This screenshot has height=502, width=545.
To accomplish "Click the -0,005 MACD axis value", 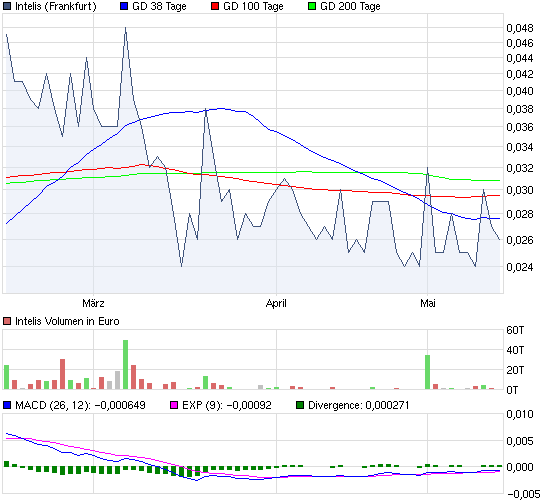I will coord(523,494).
